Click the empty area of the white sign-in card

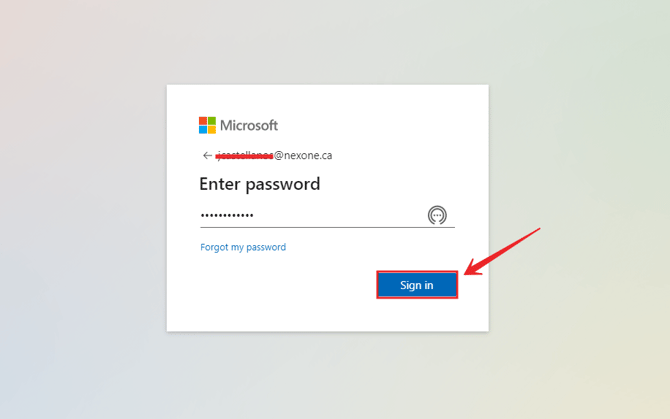point(300,300)
